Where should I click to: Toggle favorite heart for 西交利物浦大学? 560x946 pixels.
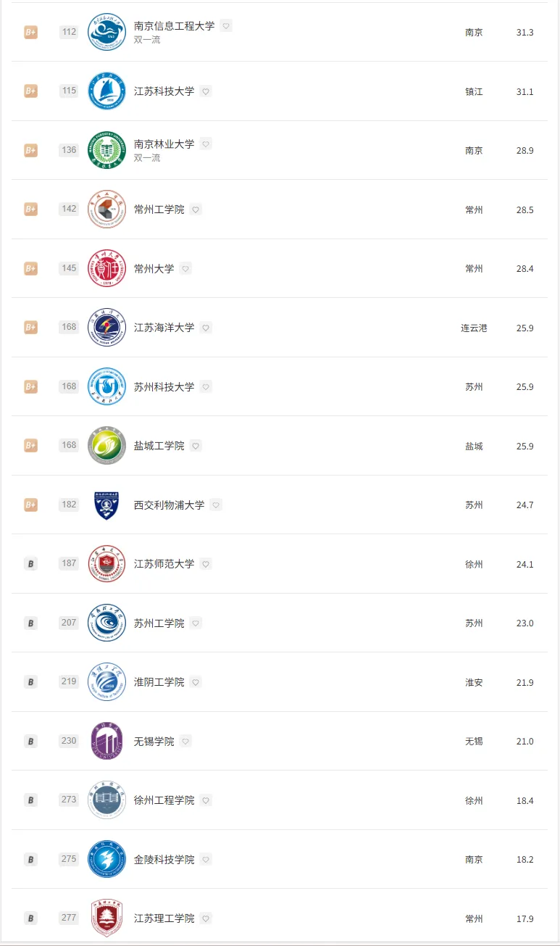(216, 505)
